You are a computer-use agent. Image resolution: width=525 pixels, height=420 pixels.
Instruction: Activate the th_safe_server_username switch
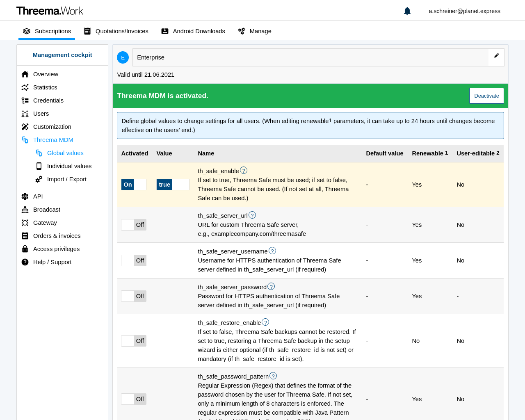click(x=134, y=260)
